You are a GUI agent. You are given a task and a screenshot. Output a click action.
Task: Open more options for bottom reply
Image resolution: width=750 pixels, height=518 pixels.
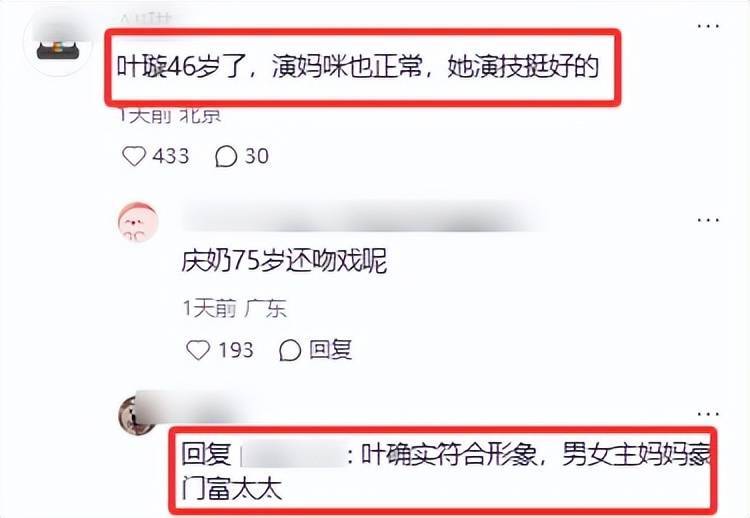pyautogui.click(x=708, y=414)
